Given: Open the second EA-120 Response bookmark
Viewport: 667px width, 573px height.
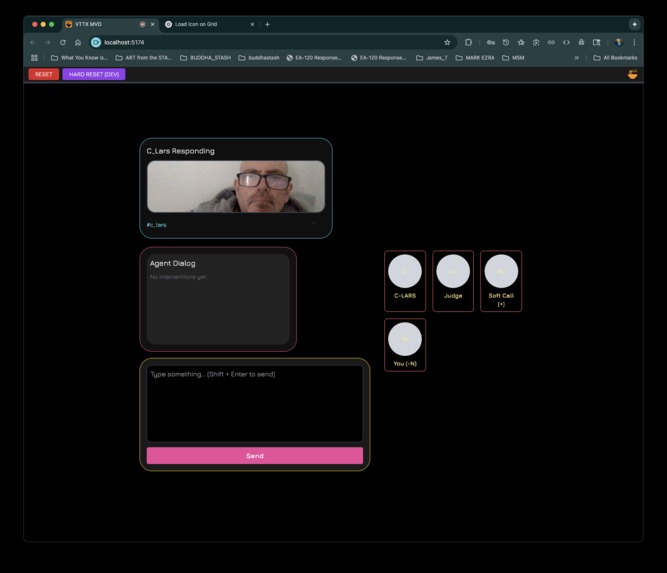Looking at the screenshot, I should (x=379, y=57).
